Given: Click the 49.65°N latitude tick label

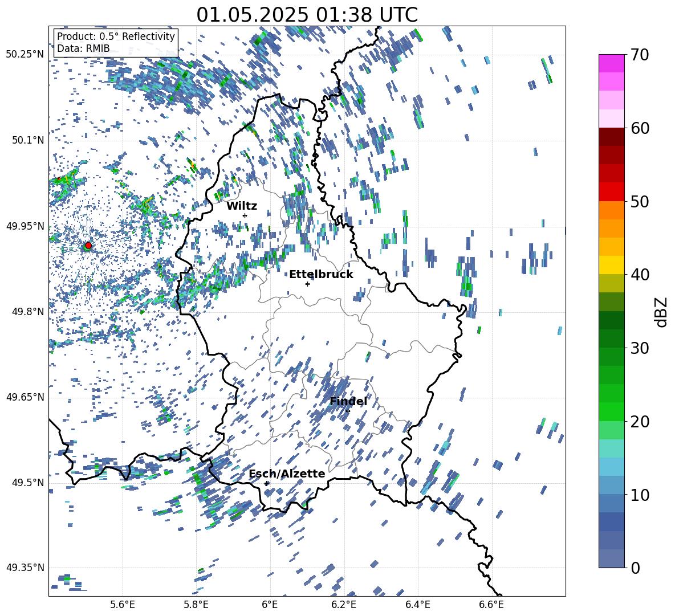Looking at the screenshot, I should pyautogui.click(x=25, y=397).
